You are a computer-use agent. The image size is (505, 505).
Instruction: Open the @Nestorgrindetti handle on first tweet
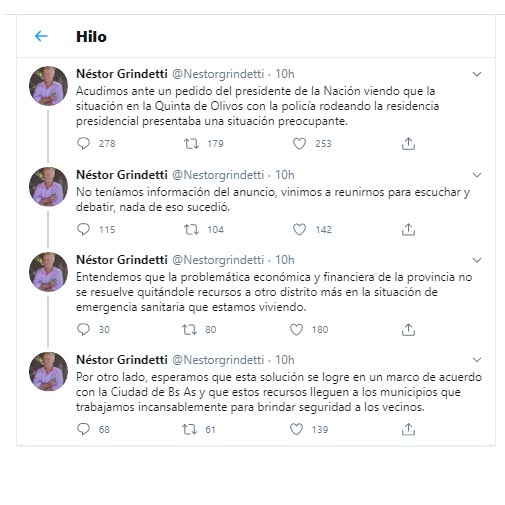[x=218, y=74]
